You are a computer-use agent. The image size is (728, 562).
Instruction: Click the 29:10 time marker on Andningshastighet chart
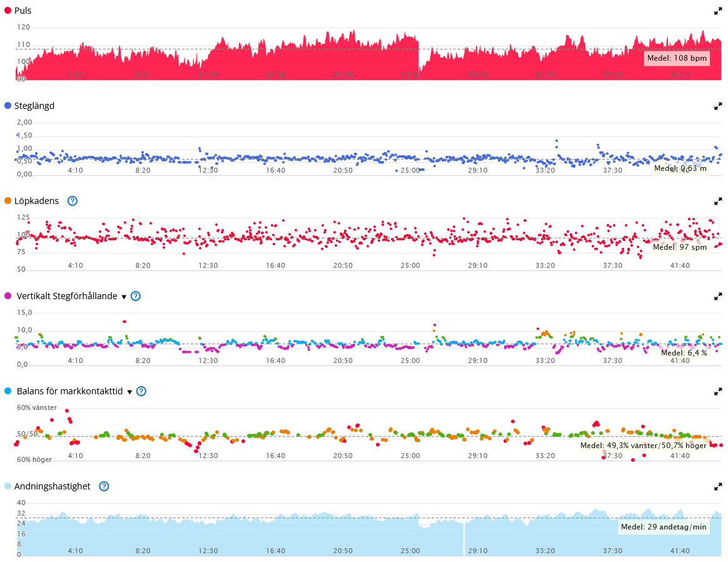point(477,551)
